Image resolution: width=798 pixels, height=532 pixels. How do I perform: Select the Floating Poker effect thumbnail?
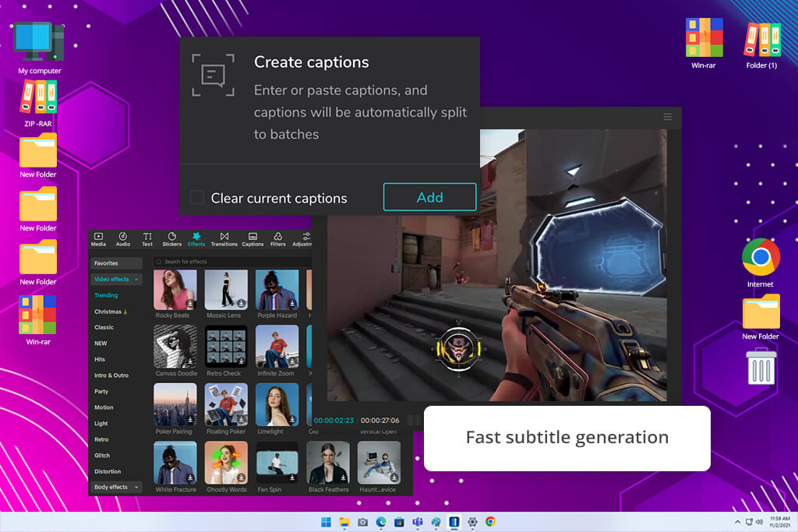pyautogui.click(x=226, y=404)
